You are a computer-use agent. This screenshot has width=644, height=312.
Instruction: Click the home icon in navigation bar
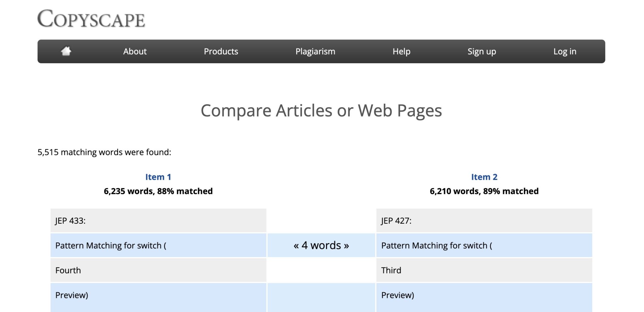coord(66,51)
